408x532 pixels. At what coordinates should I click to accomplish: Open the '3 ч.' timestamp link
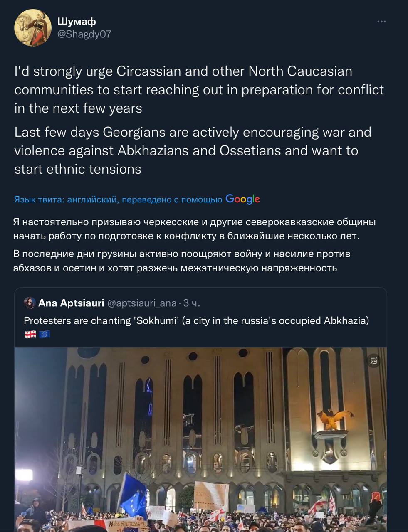point(192,303)
